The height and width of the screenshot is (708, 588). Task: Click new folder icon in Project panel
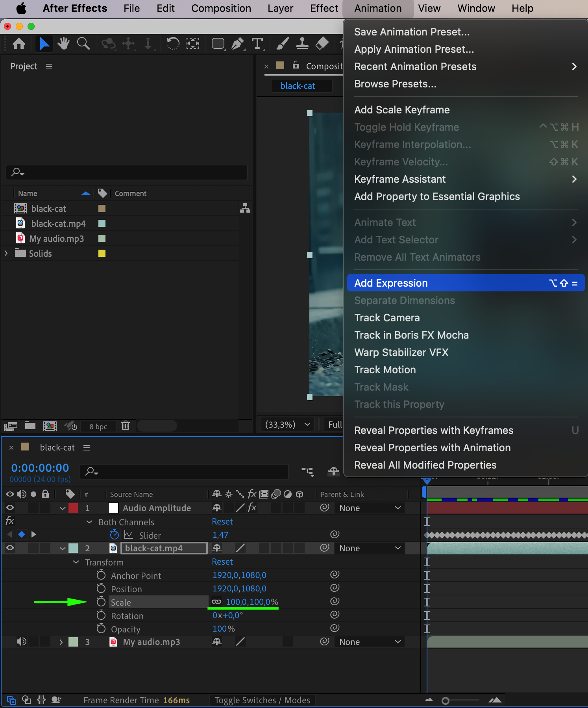[x=30, y=426]
